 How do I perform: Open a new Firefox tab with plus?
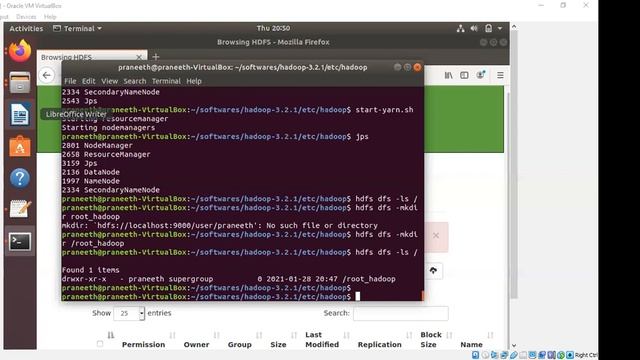click(156, 57)
